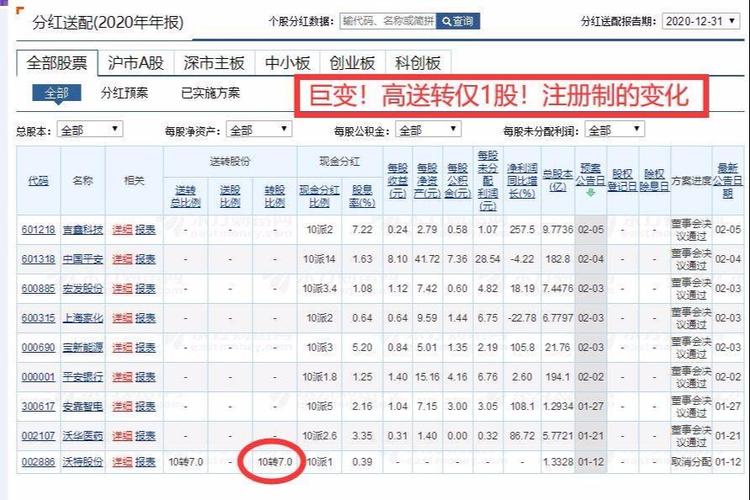Open stock code 000690 link
The image size is (750, 500).
point(38,347)
